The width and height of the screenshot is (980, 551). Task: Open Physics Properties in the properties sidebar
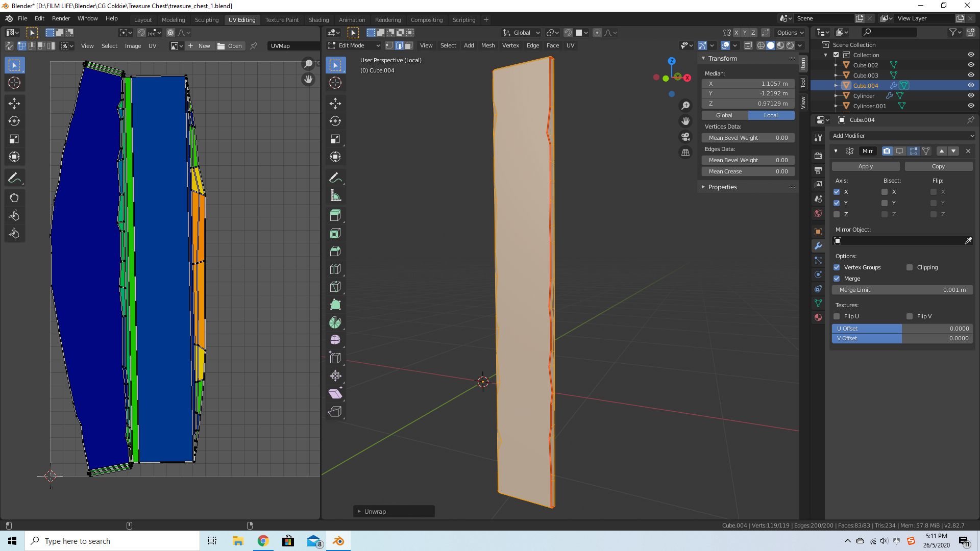(x=818, y=273)
